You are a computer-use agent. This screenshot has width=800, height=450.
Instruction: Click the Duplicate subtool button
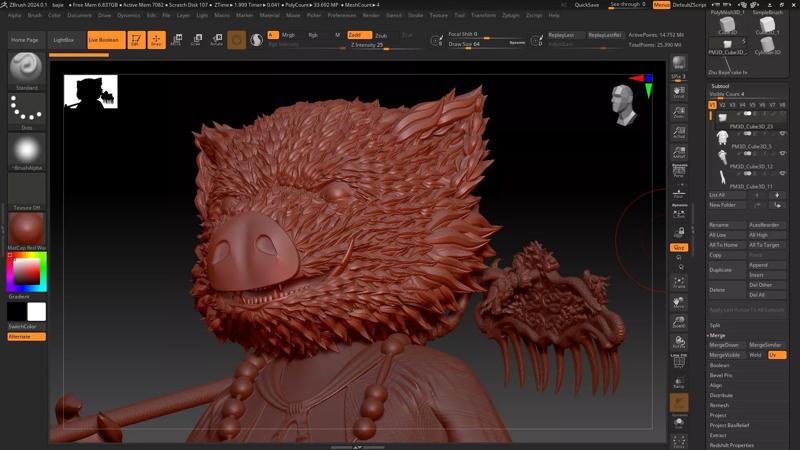721,270
